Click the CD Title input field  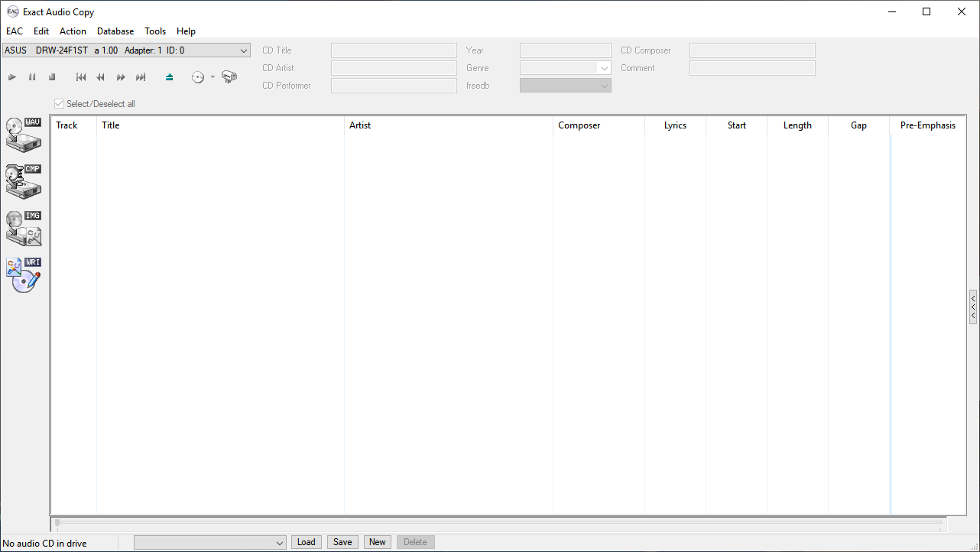click(x=394, y=50)
